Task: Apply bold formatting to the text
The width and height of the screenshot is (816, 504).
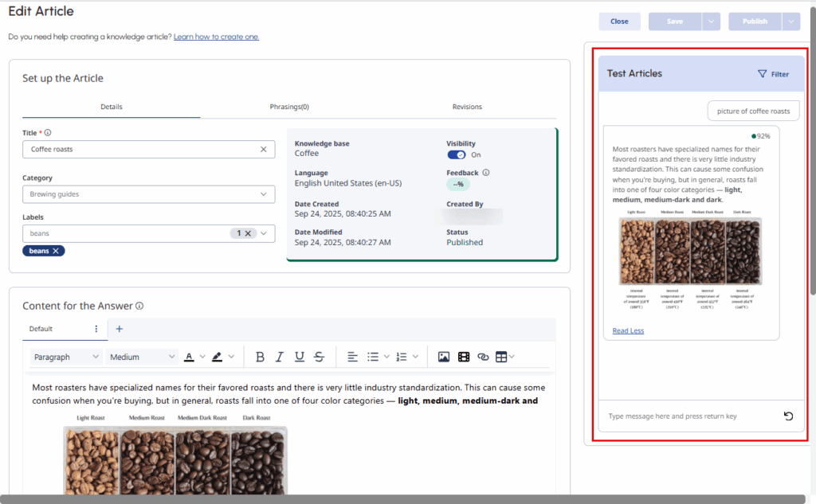Action: (x=260, y=356)
